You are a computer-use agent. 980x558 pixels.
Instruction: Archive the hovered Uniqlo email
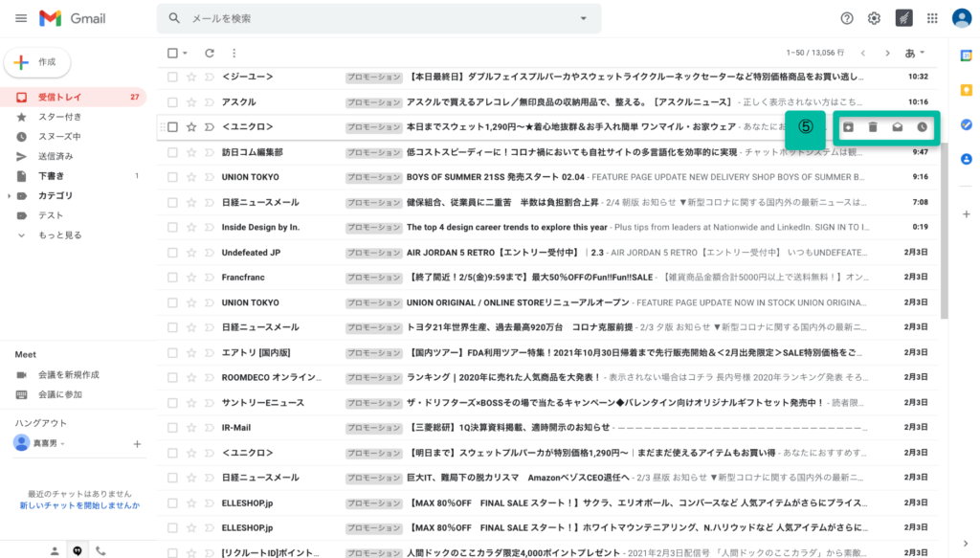click(x=848, y=126)
